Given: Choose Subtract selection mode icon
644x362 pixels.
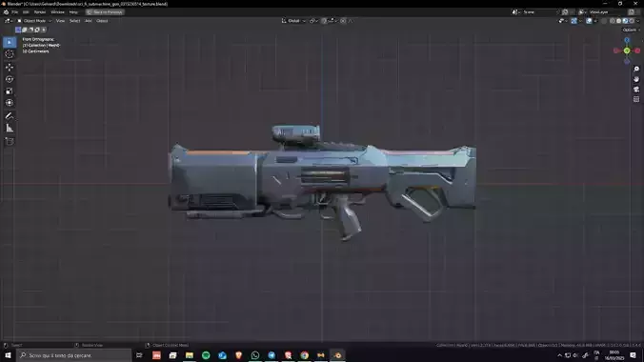Looking at the screenshot, I should click(x=30, y=30).
